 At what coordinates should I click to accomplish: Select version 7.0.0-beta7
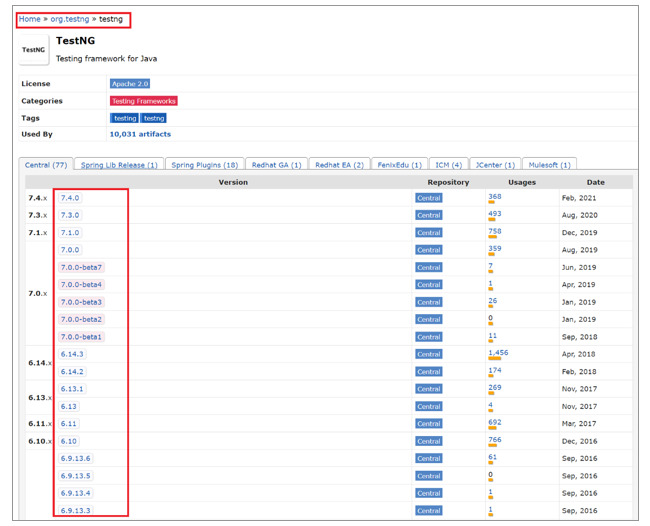(x=81, y=267)
